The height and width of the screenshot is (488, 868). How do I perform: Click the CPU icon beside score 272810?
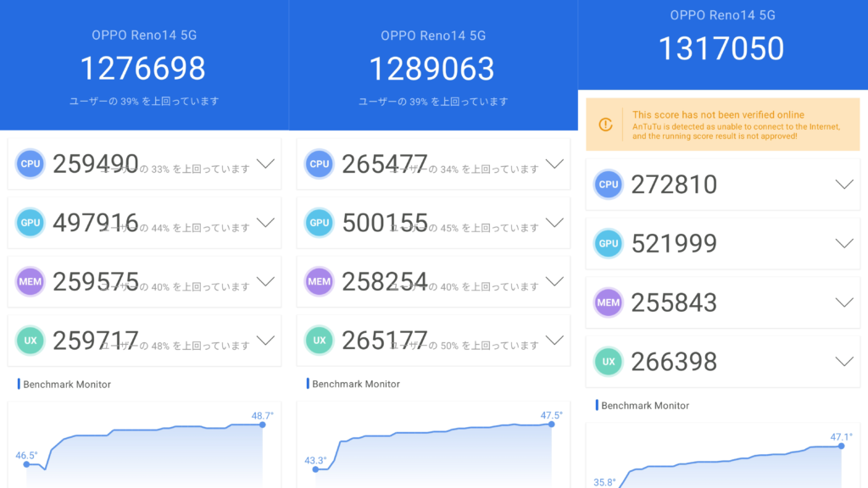609,184
